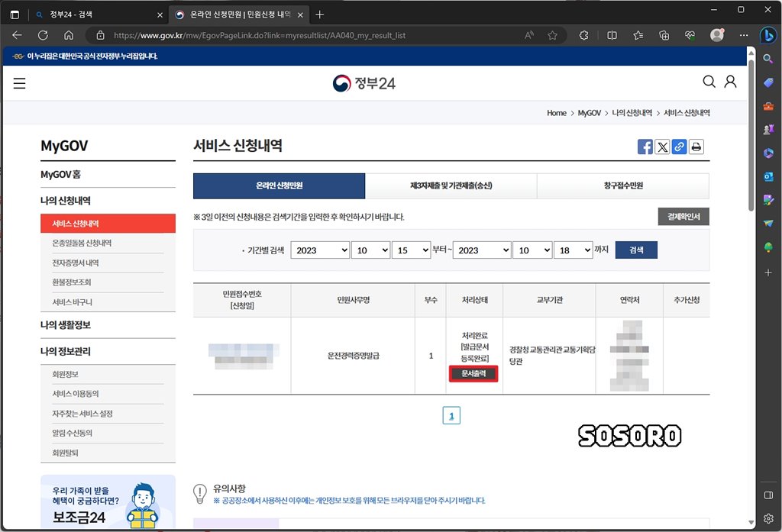Open the hamburger menu on 정부24

pyautogui.click(x=19, y=83)
